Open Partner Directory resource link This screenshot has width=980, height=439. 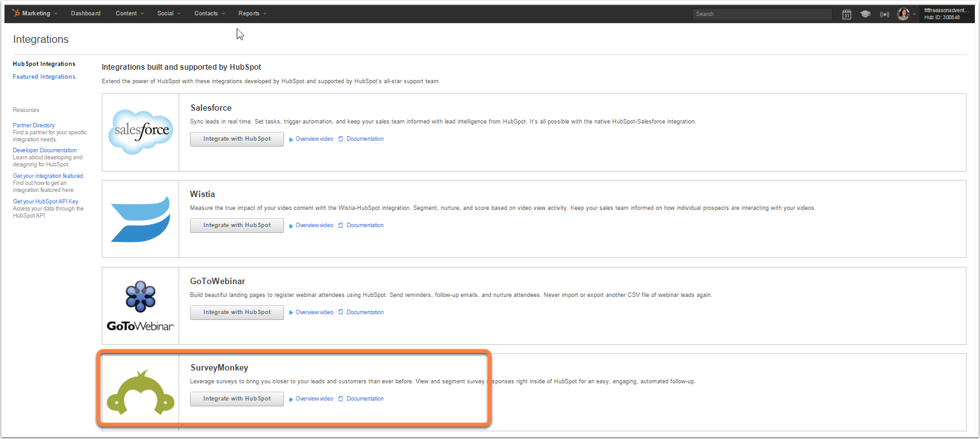34,125
